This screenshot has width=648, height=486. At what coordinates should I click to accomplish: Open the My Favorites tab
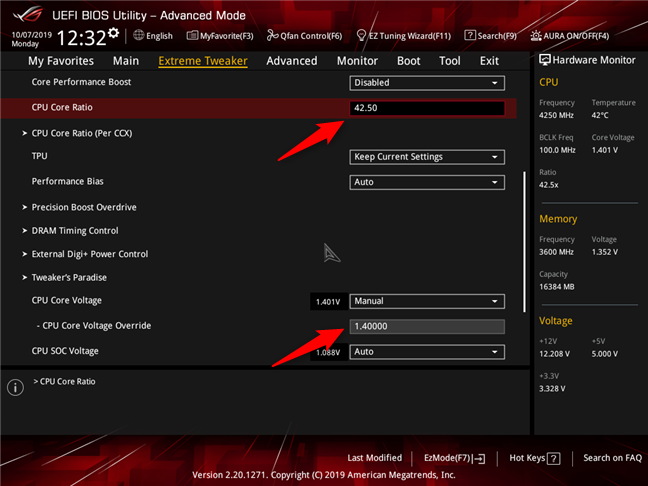point(61,61)
